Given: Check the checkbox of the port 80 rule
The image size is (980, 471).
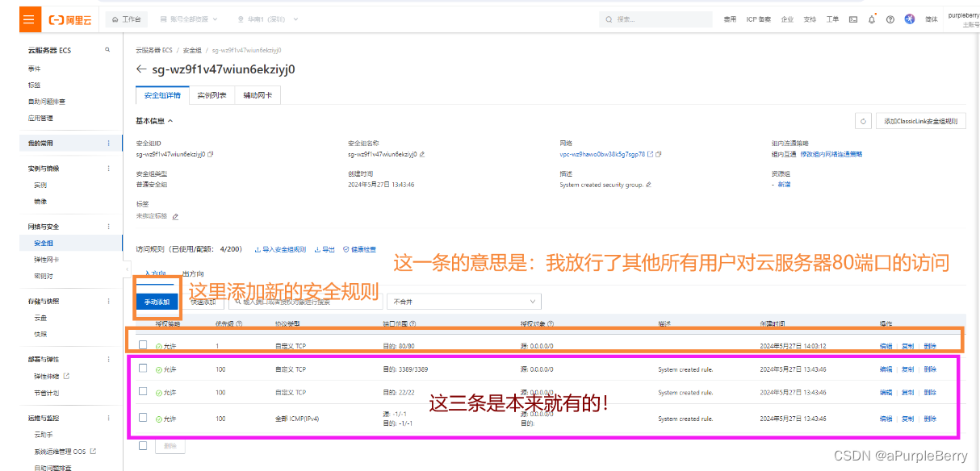Looking at the screenshot, I should (x=143, y=344).
